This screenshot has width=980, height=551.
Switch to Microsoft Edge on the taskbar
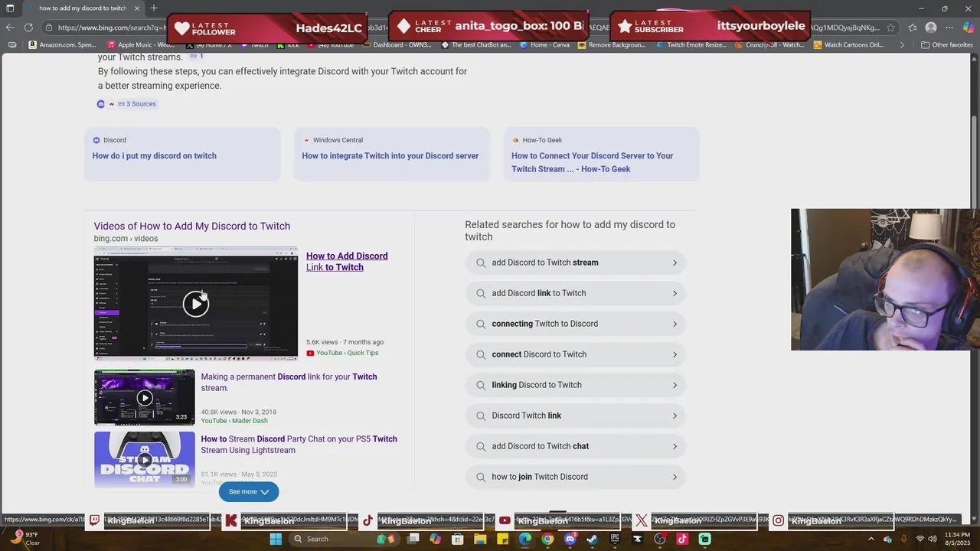[x=524, y=539]
